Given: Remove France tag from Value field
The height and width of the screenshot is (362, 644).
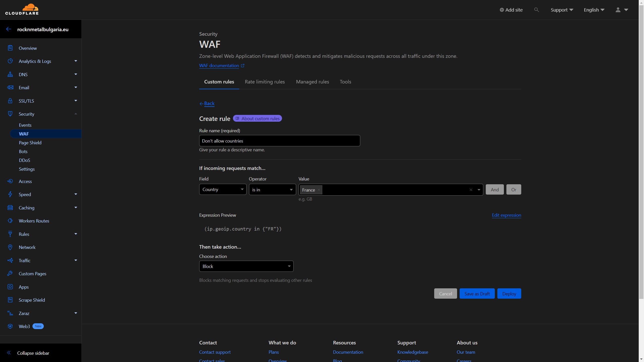Looking at the screenshot, I should coord(319,190).
